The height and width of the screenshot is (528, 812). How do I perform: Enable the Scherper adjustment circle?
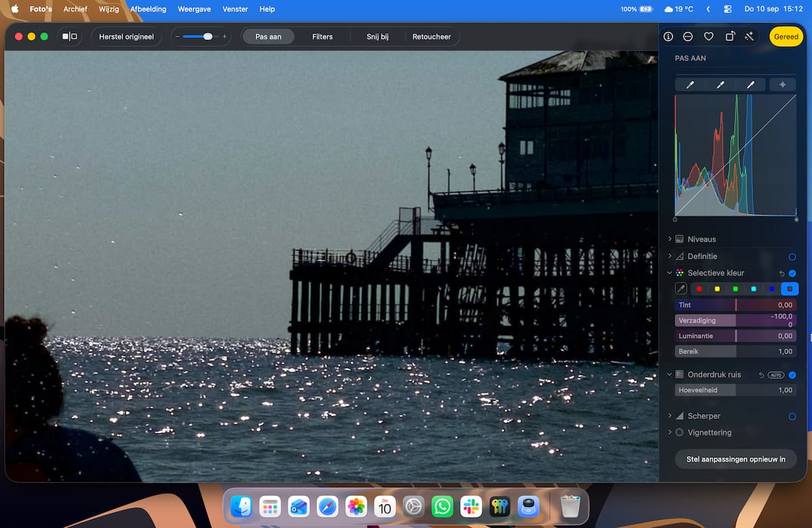(792, 416)
